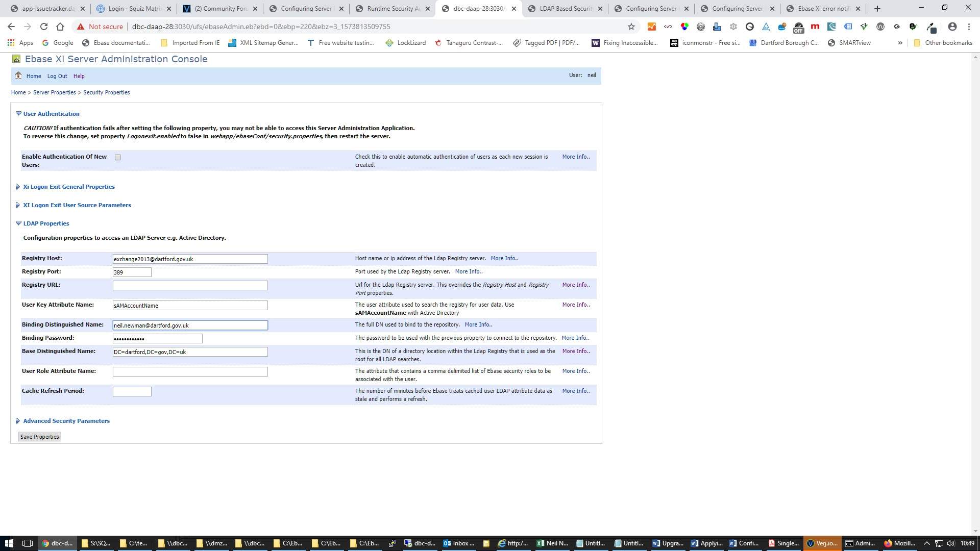
Task: Open Server Properties breadcrumb link
Action: [x=54, y=92]
